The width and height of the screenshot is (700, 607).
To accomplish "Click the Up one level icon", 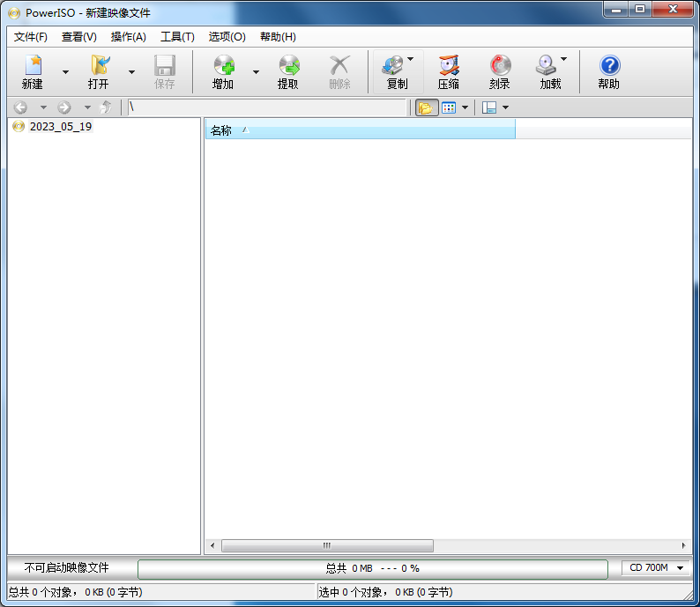I will [106, 107].
